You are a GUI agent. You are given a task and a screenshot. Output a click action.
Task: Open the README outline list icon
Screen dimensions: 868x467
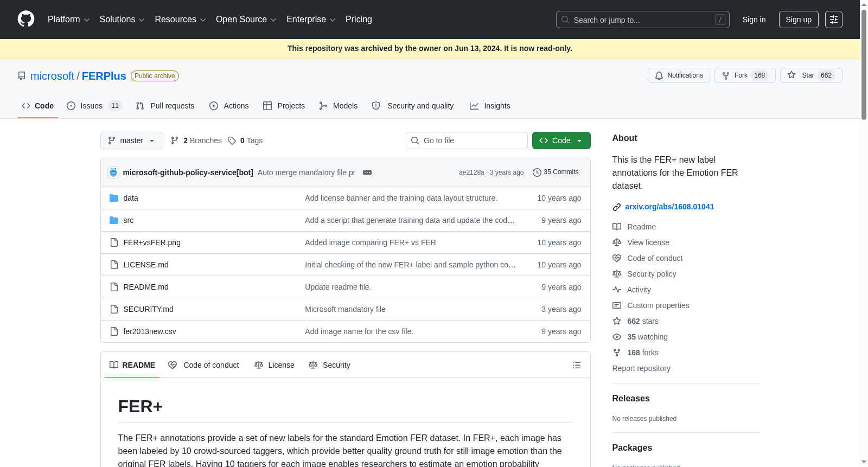(x=577, y=365)
